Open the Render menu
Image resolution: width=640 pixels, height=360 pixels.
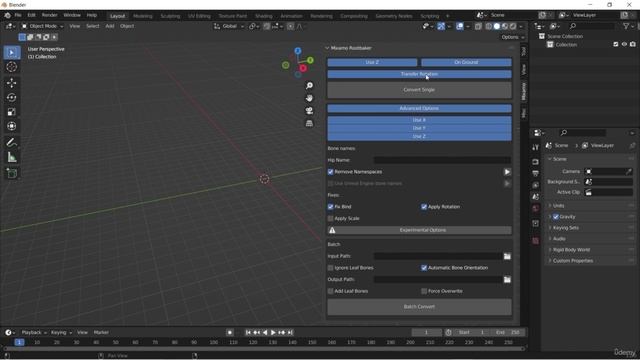coord(49,15)
